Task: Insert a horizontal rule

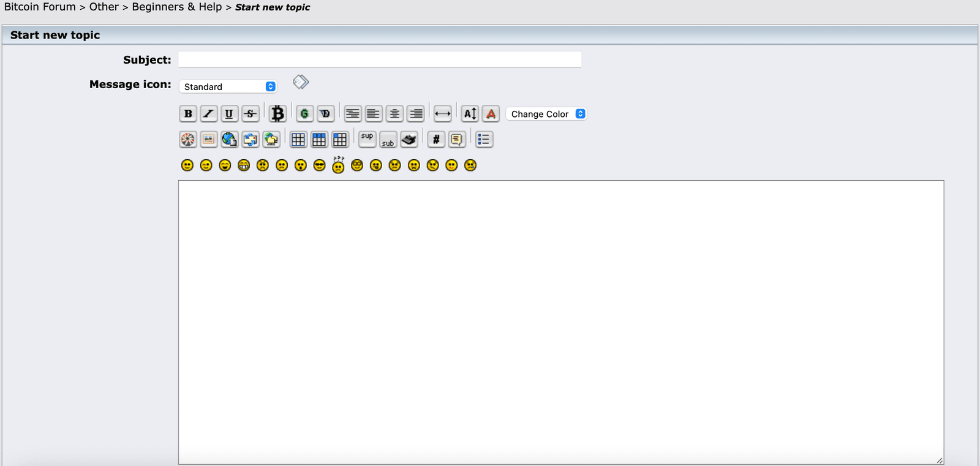Action: click(442, 114)
